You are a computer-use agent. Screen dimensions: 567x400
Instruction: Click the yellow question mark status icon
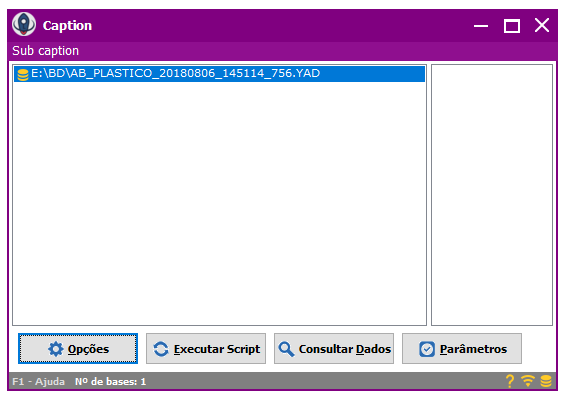tap(510, 381)
